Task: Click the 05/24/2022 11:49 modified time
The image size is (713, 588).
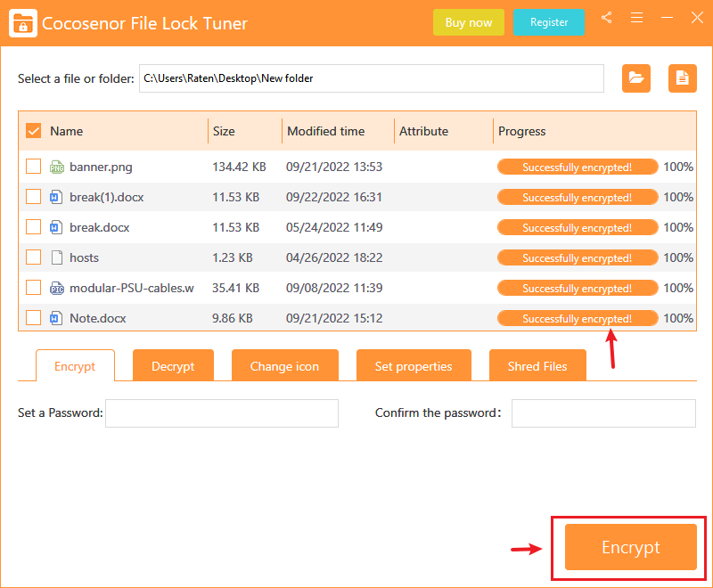Action: pos(334,227)
